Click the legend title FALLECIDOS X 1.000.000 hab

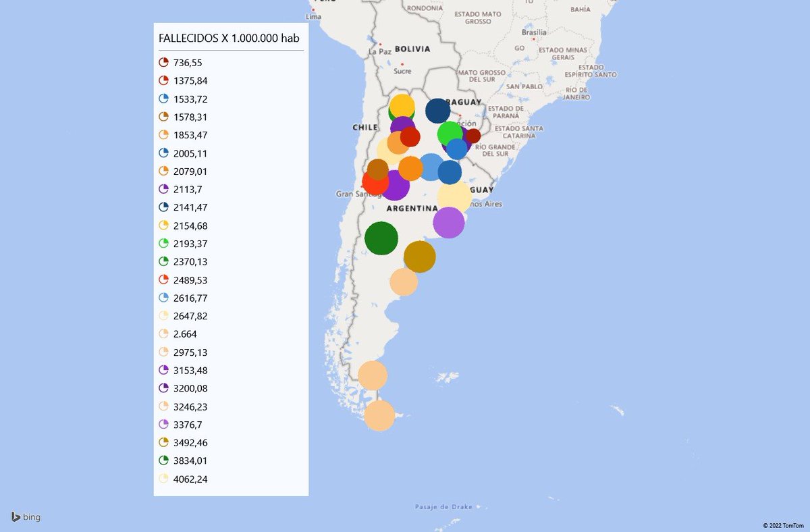(229, 38)
